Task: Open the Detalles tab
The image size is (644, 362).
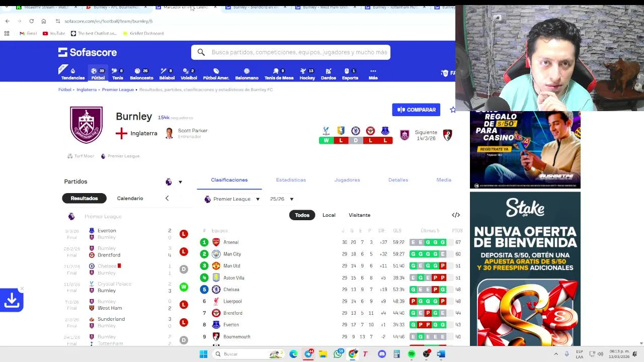Action: [398, 180]
